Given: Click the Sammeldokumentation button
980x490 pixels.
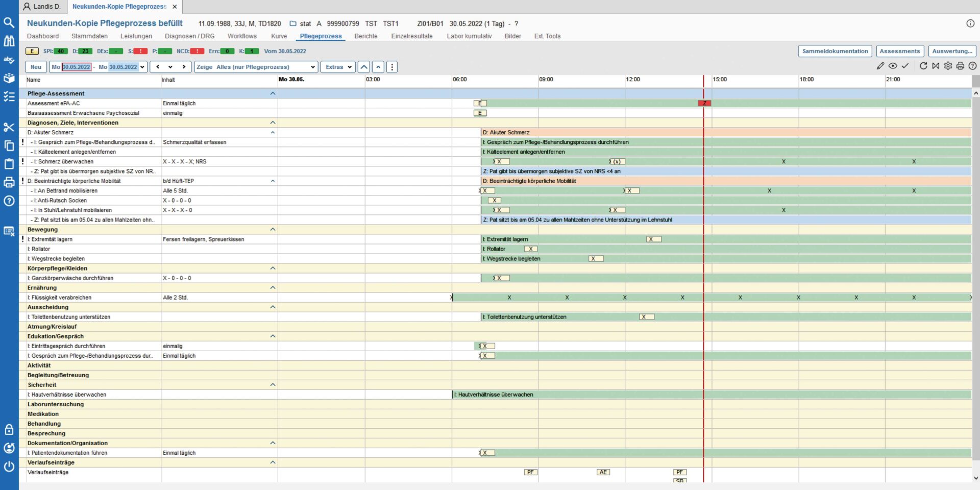Looking at the screenshot, I should (x=835, y=51).
